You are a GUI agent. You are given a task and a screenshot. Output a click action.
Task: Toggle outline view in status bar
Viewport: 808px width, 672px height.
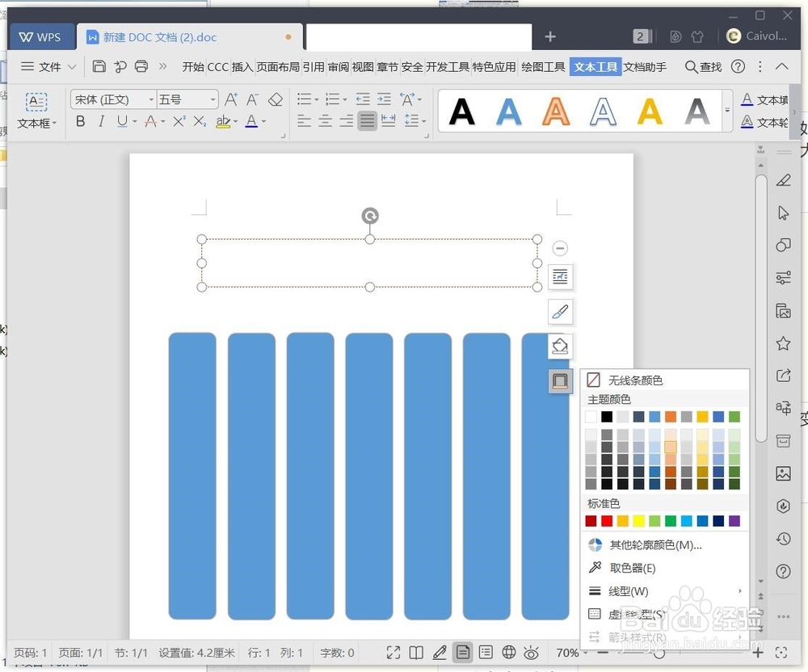(x=486, y=653)
